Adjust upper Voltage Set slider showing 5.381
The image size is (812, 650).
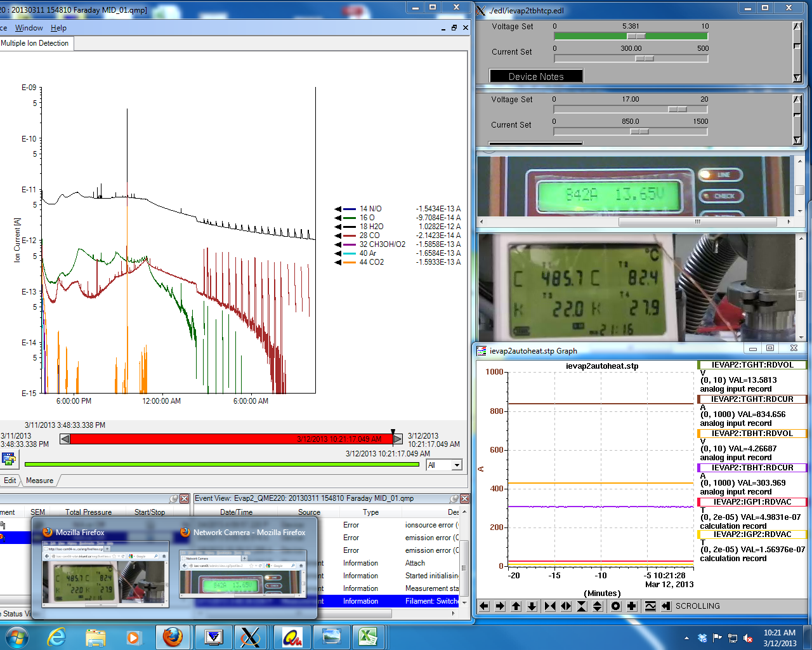pyautogui.click(x=631, y=36)
